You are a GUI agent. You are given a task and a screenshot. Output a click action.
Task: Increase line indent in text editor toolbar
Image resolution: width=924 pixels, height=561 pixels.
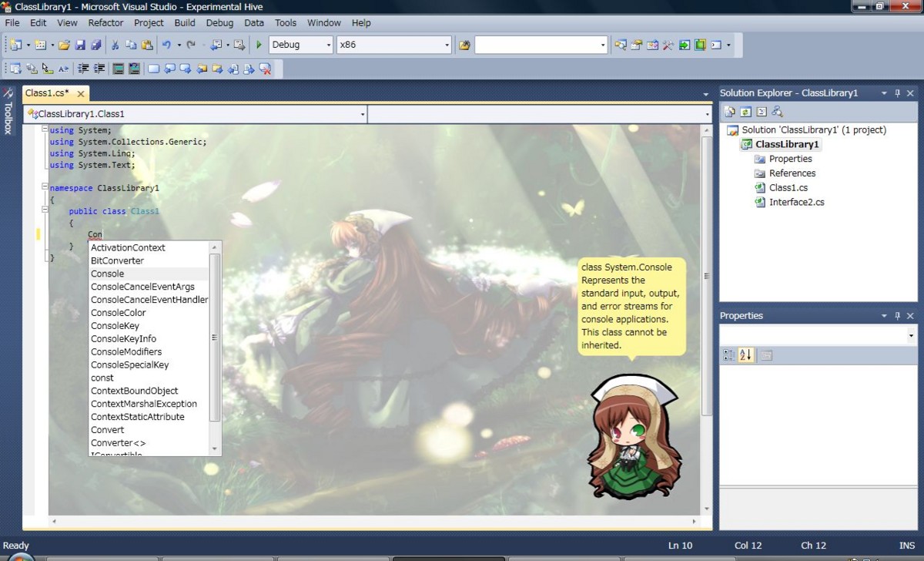pyautogui.click(x=99, y=69)
